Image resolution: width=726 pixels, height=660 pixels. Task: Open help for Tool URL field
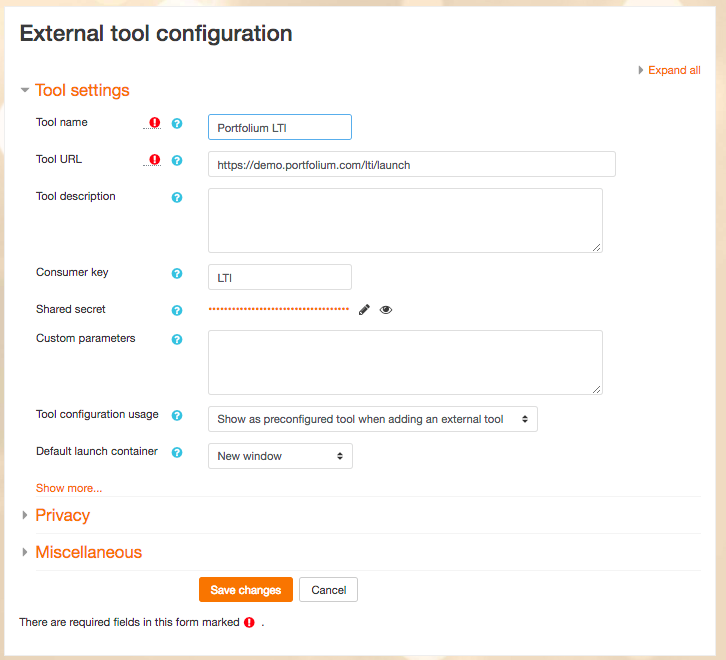[x=177, y=160]
